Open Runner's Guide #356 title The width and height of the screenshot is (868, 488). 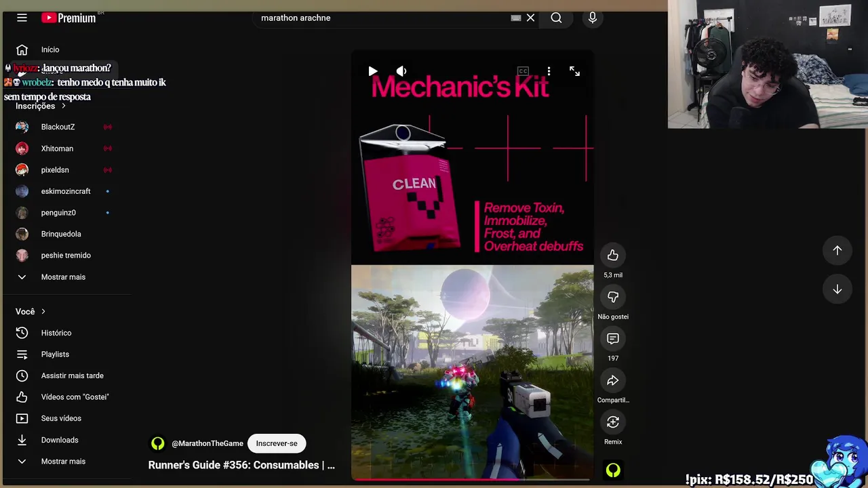[x=241, y=465]
